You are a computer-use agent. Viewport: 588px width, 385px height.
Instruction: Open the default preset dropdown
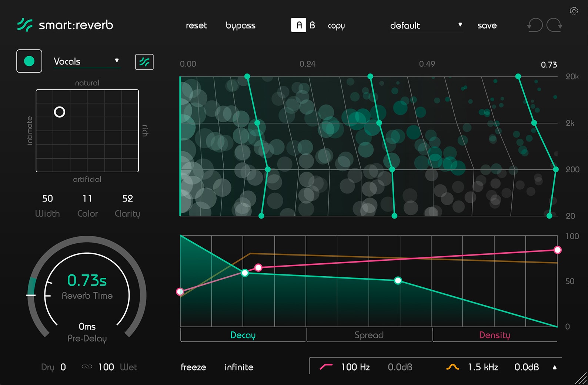[x=427, y=26]
